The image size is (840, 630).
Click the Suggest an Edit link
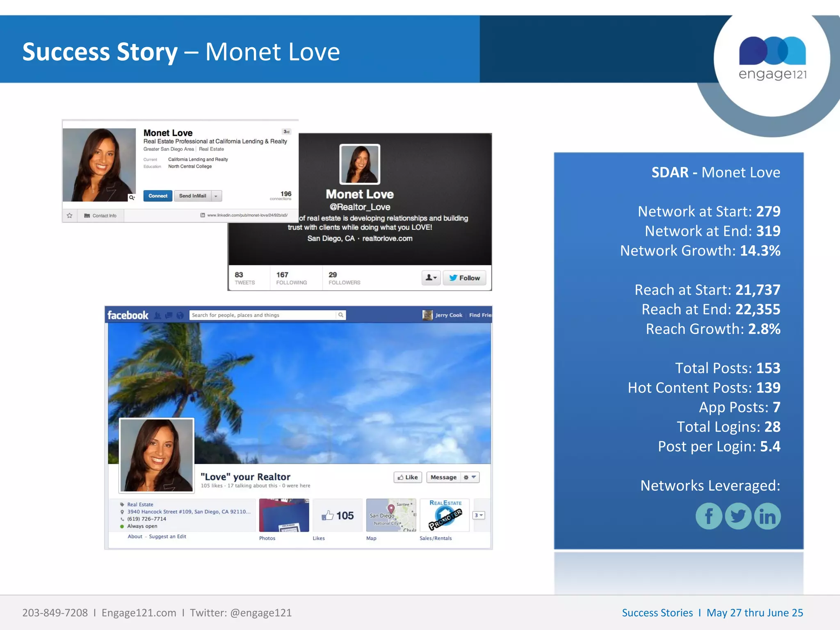click(167, 536)
